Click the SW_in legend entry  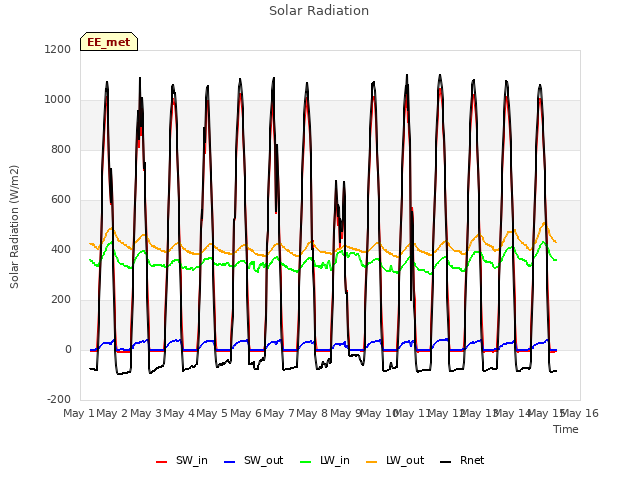coord(182,461)
